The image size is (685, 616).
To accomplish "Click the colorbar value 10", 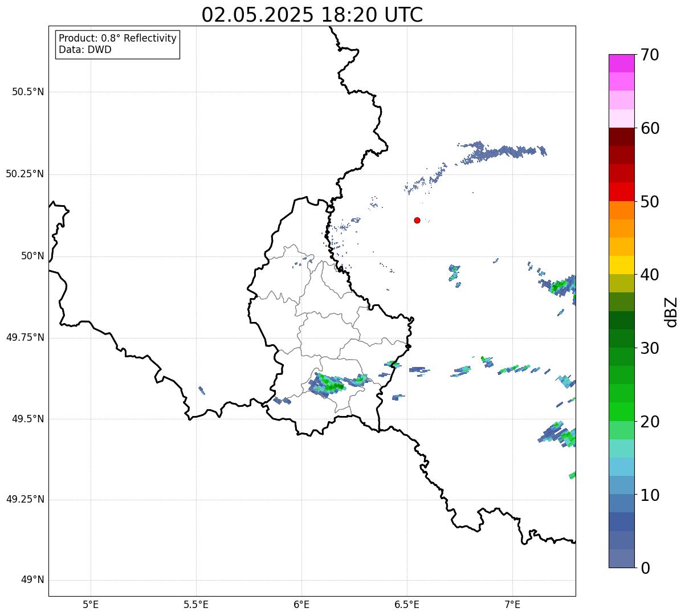I will [x=650, y=495].
